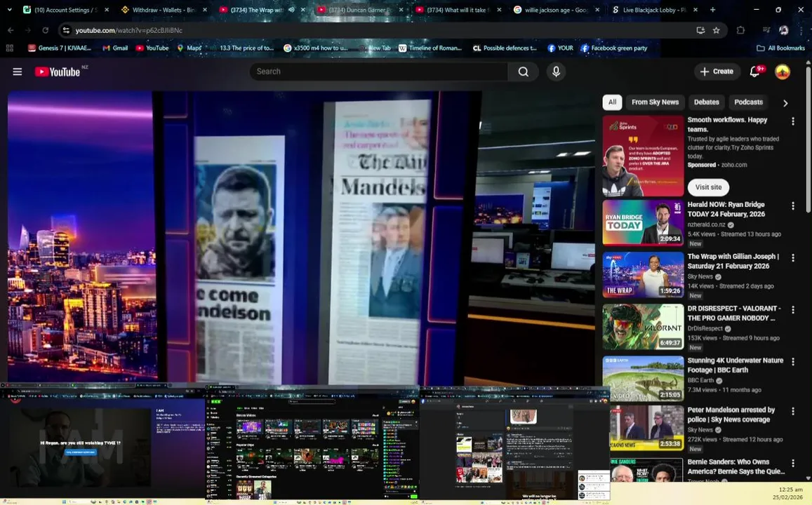Open options for Bernie Sanders video
812x505 pixels.
[x=792, y=463]
